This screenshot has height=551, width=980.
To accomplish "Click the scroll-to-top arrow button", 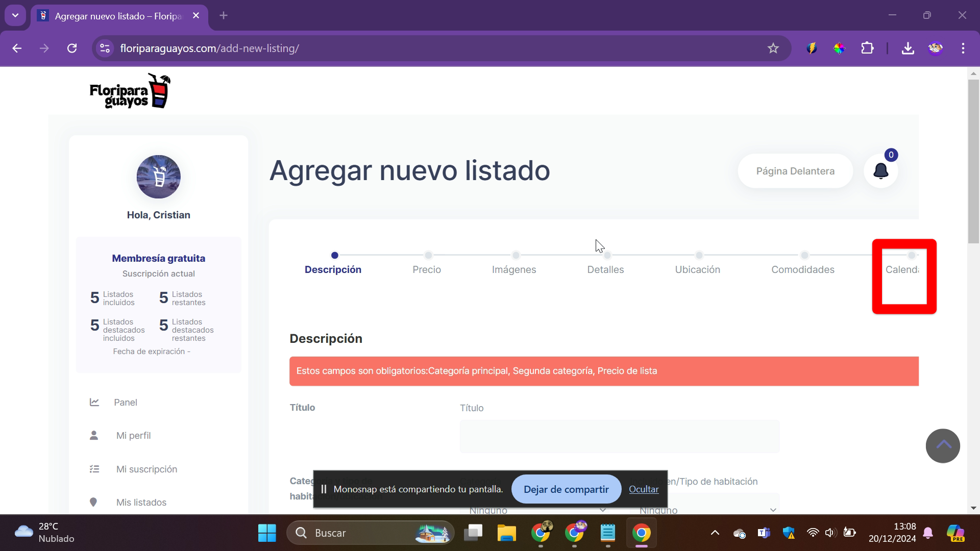I will coord(943,445).
